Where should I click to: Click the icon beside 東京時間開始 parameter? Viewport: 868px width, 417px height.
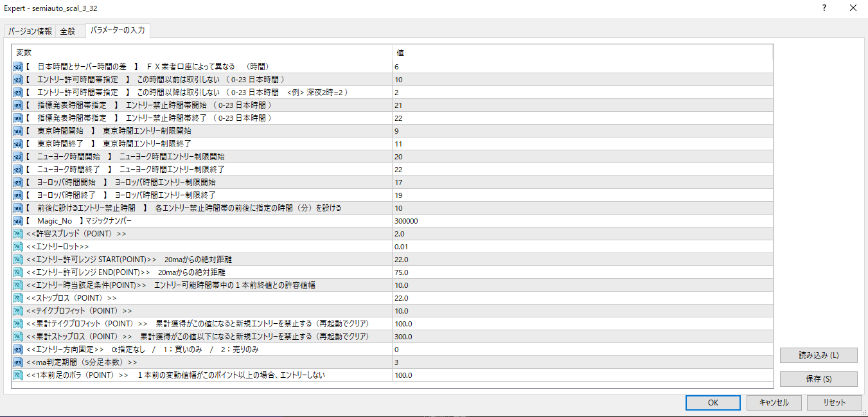(17, 131)
